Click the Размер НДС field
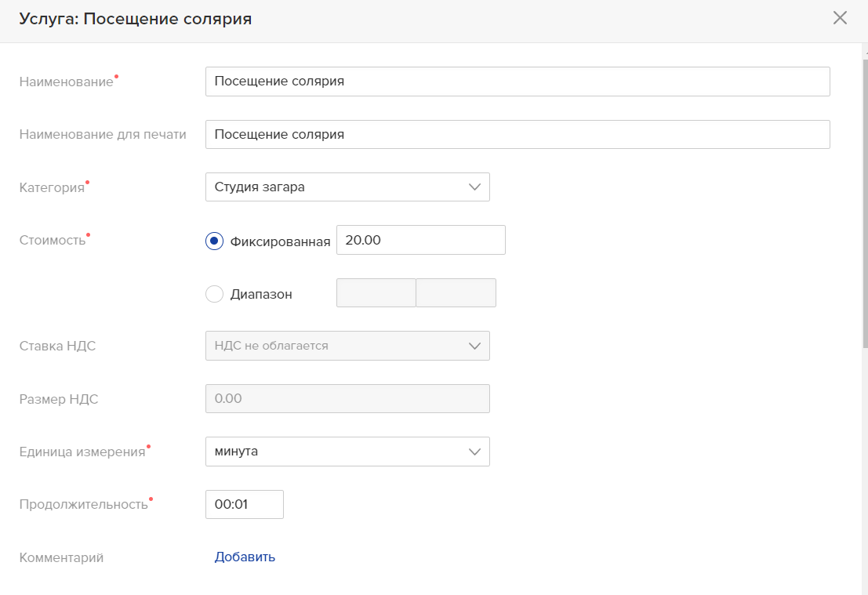The image size is (868, 595). coord(347,398)
